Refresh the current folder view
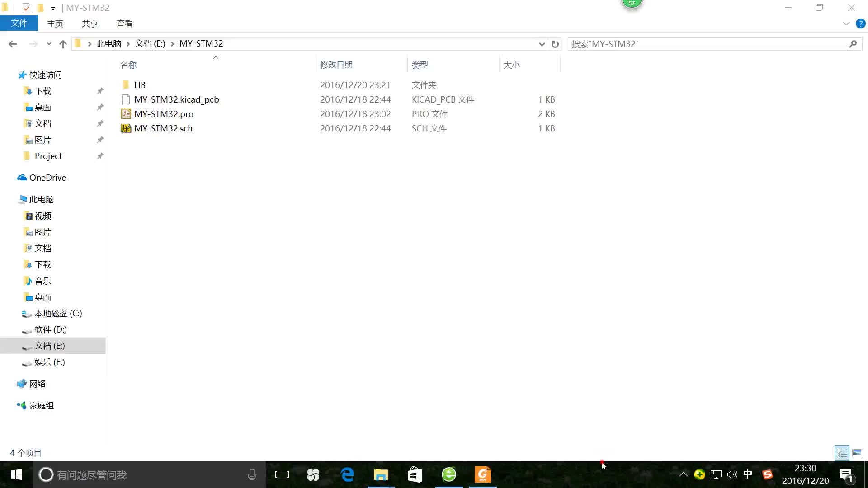Screen dimensions: 868x488 (x=555, y=44)
